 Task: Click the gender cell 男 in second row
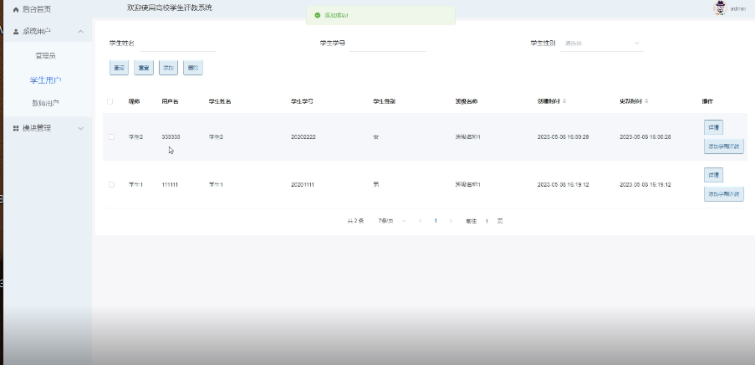pos(376,185)
